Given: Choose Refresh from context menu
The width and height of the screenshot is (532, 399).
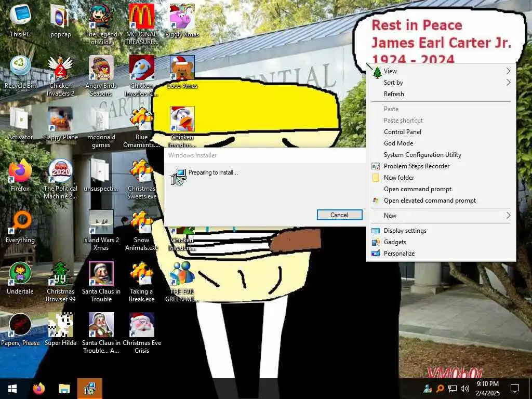Looking at the screenshot, I should (x=441, y=94).
